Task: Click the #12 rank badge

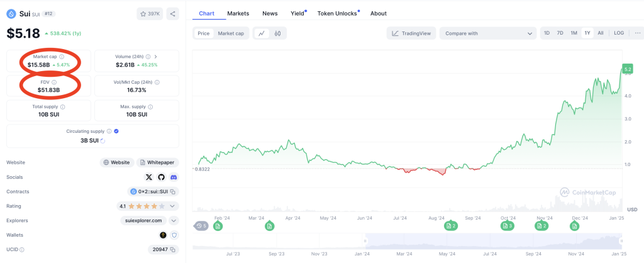Action: click(x=48, y=14)
